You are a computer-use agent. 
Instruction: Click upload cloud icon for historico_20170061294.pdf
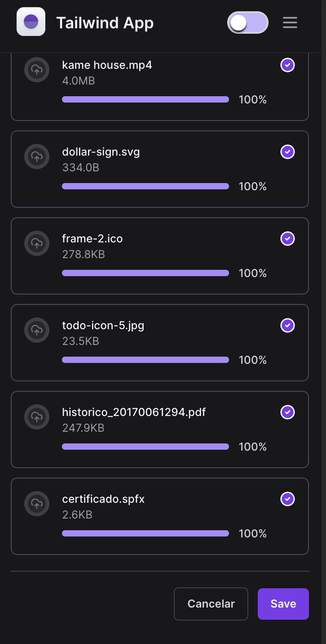tap(37, 417)
